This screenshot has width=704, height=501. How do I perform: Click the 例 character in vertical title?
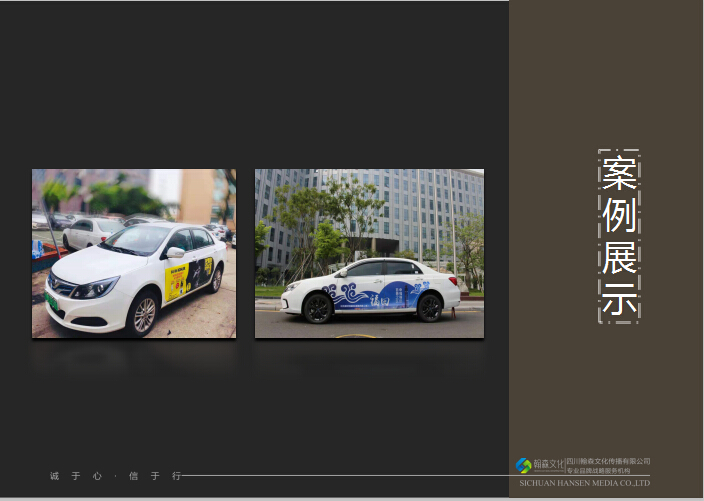(x=619, y=215)
